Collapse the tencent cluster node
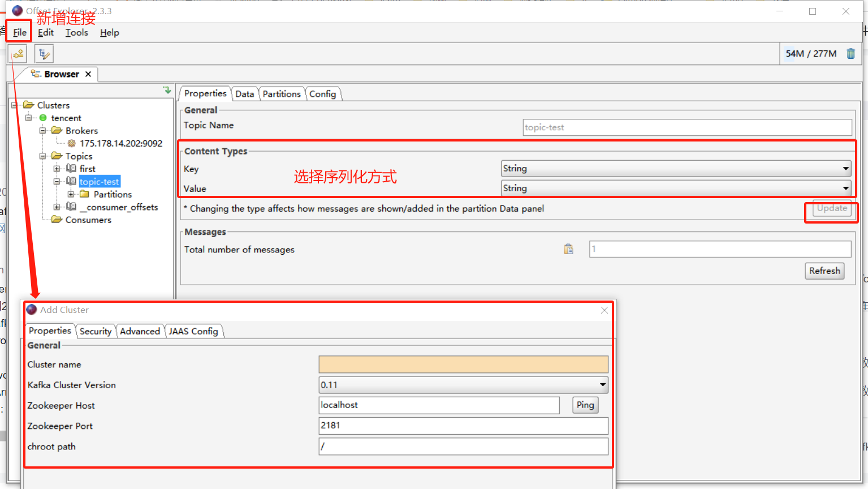868x489 pixels. 29,118
